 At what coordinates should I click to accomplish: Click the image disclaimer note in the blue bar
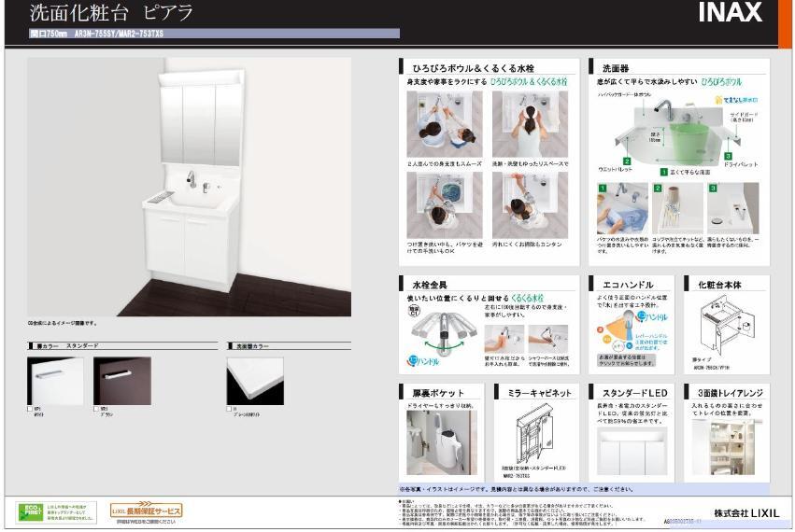[517, 489]
